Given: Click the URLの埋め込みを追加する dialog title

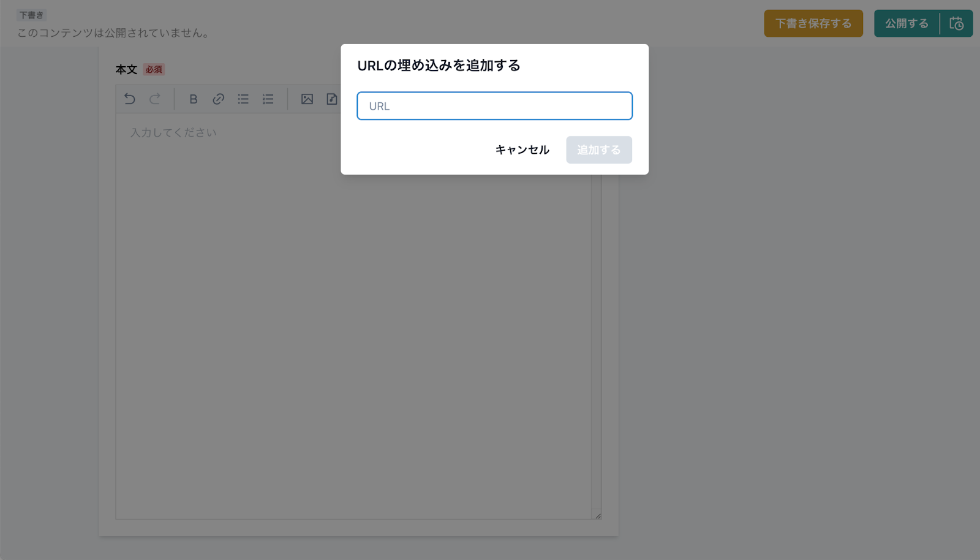Looking at the screenshot, I should [439, 66].
